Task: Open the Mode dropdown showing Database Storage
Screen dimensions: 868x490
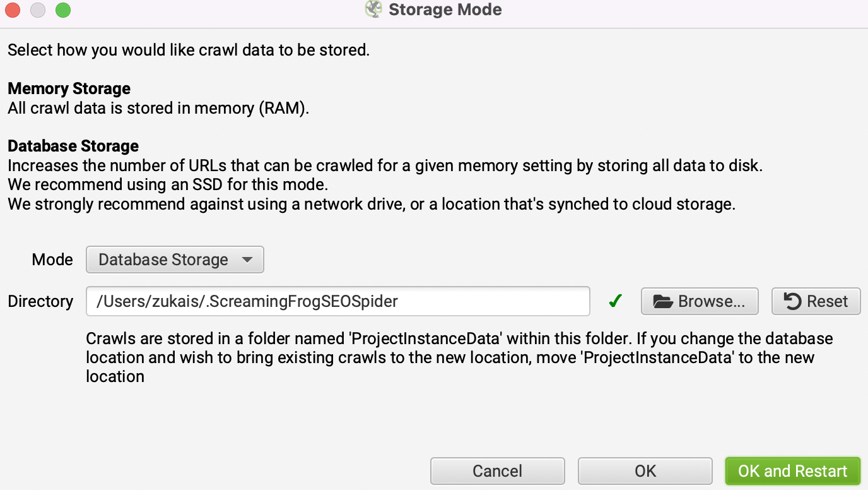Action: coord(164,260)
